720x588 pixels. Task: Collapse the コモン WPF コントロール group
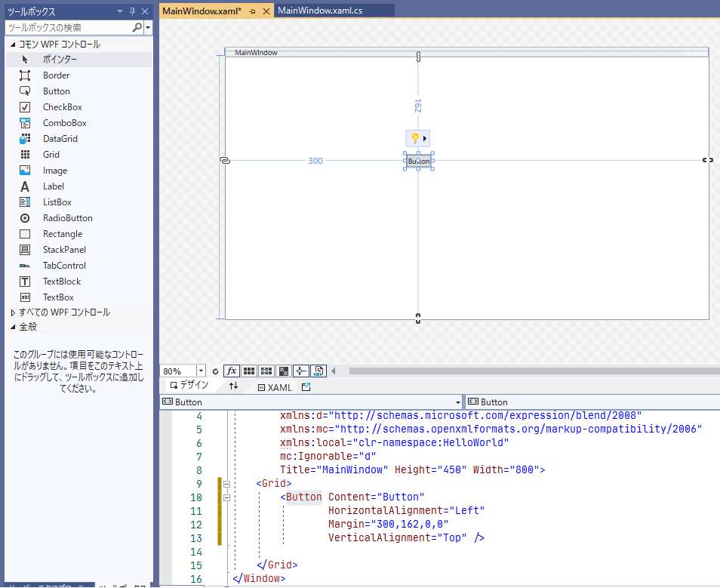(12, 43)
